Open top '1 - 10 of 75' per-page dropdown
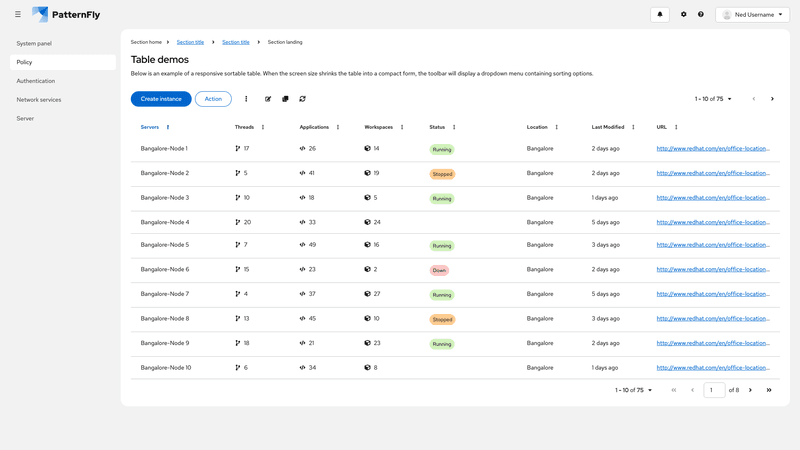800x450 pixels. point(713,99)
